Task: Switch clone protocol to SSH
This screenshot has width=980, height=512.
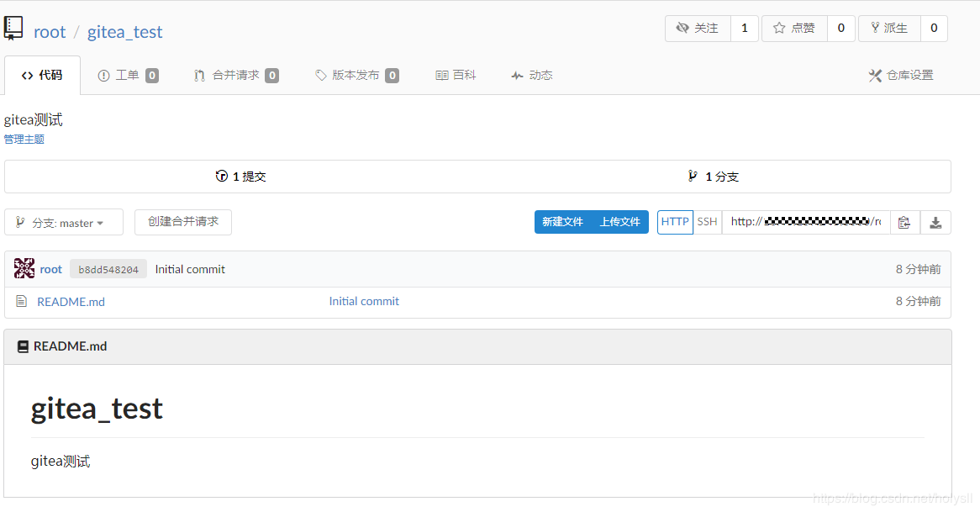Action: (x=707, y=221)
